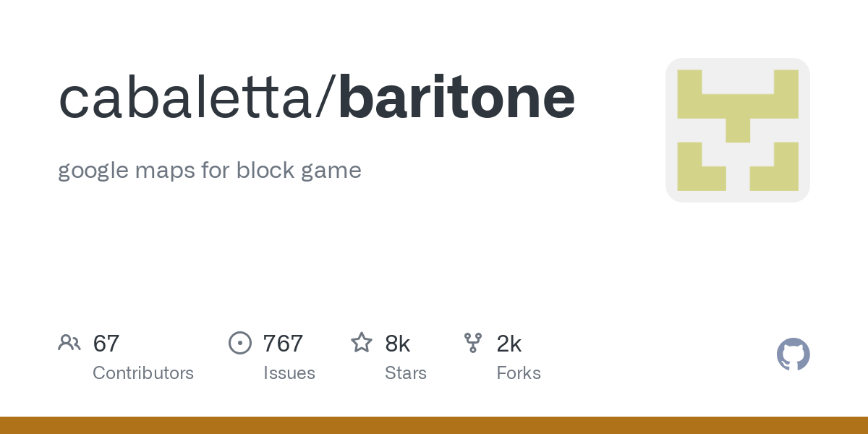The width and height of the screenshot is (868, 434).
Task: Go to the "Issues" label
Action: pos(289,373)
